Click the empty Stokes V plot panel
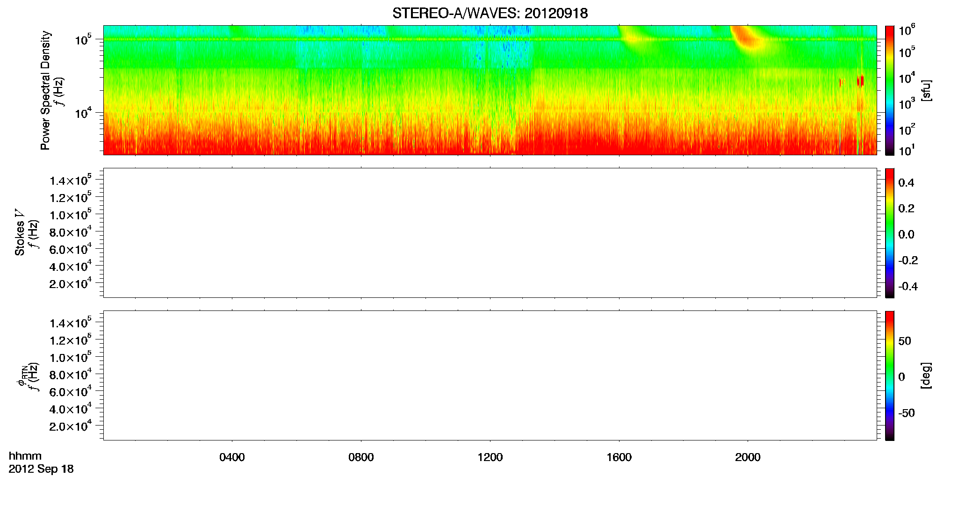Screen dimensions: 980x505 click(x=490, y=233)
